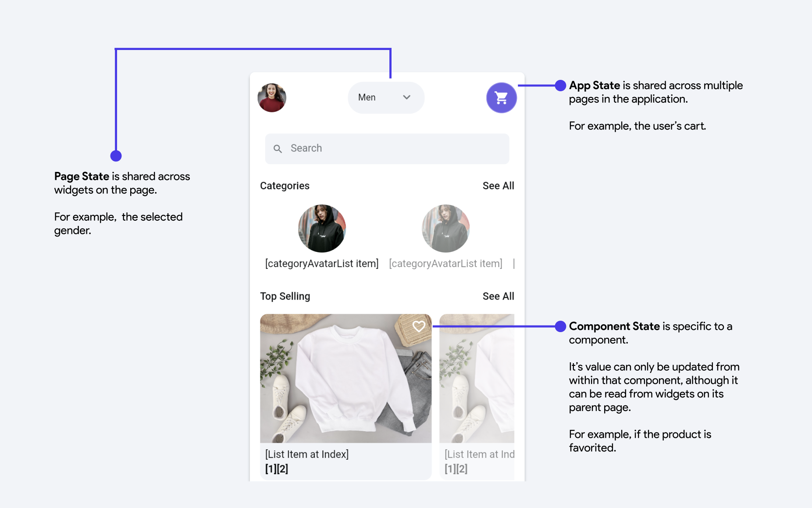Screen dimensions: 812x508
Task: Click the magnifier icon in Search
Action: [278, 149]
